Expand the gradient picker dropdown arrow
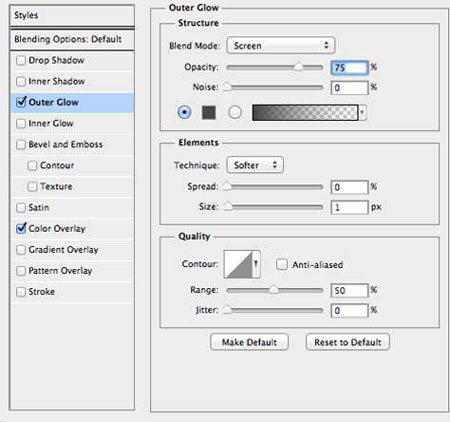450x422 pixels. click(x=362, y=113)
